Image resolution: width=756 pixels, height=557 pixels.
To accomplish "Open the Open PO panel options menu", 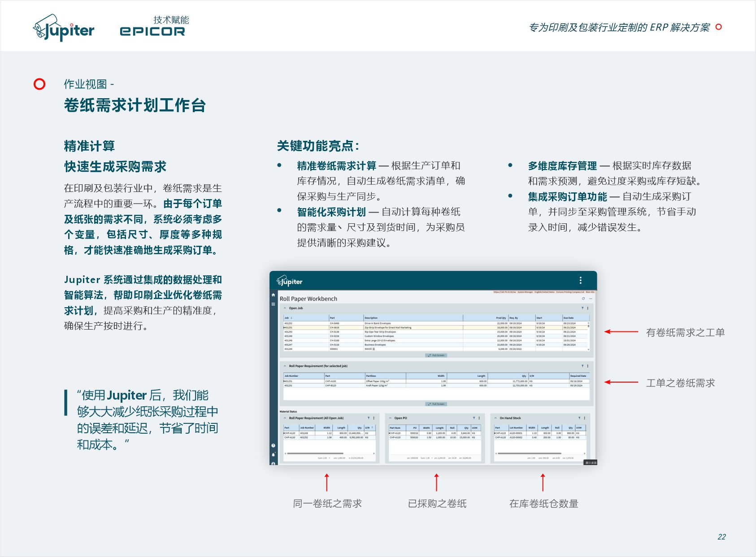I will coord(479,418).
